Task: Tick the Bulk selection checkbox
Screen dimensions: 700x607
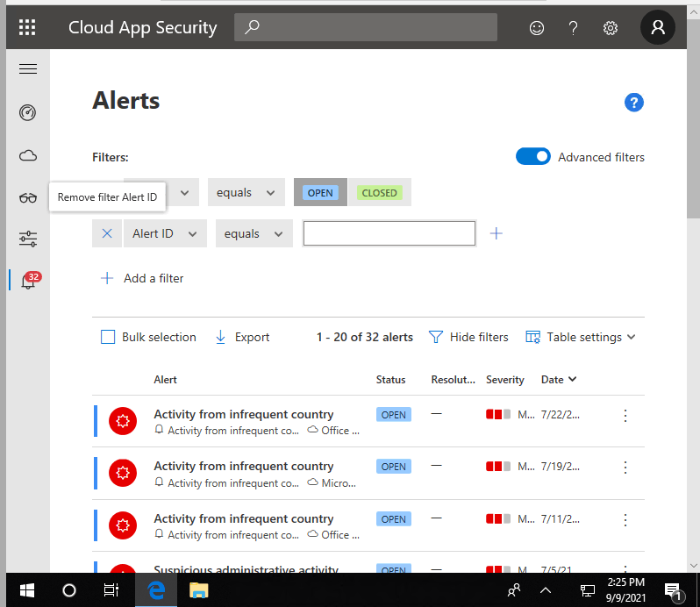Action: pos(108,337)
